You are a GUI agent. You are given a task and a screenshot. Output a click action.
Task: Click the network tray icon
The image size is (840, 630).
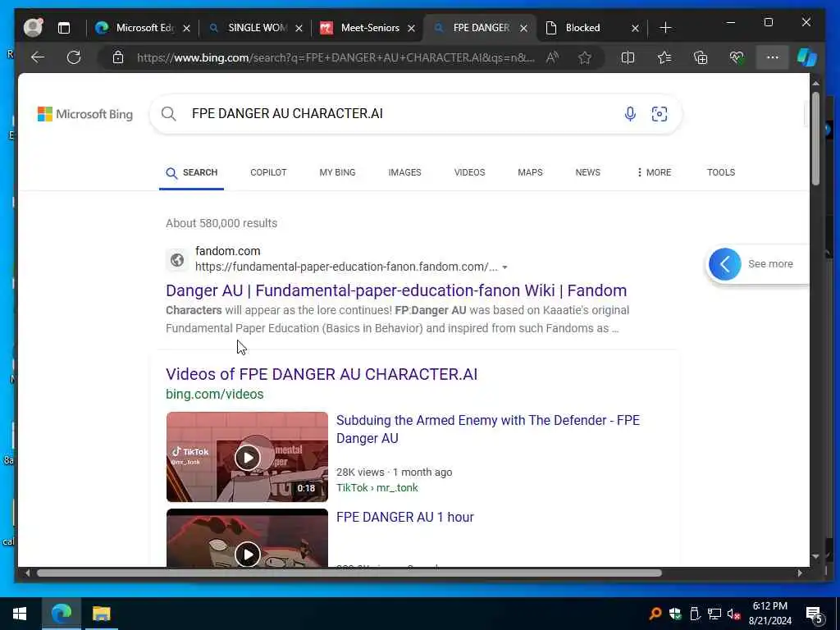point(714,614)
